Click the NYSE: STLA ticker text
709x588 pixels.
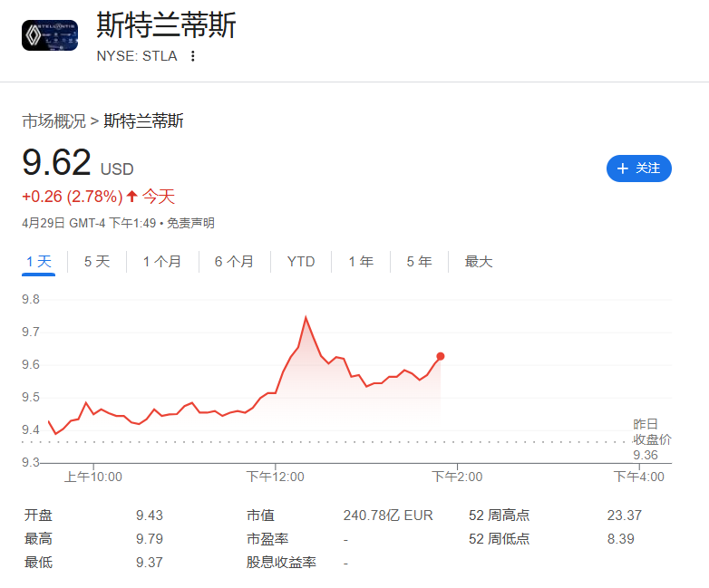[137, 56]
